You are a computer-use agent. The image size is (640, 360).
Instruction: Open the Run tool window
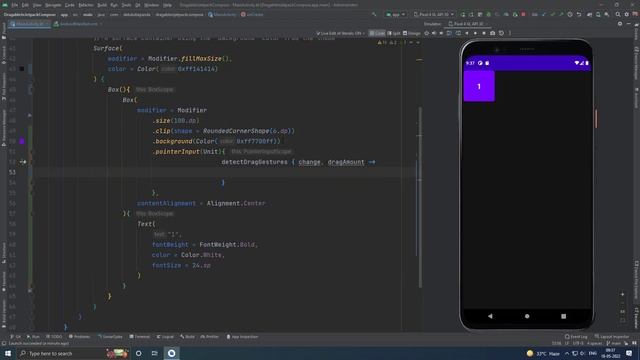click(x=33, y=337)
